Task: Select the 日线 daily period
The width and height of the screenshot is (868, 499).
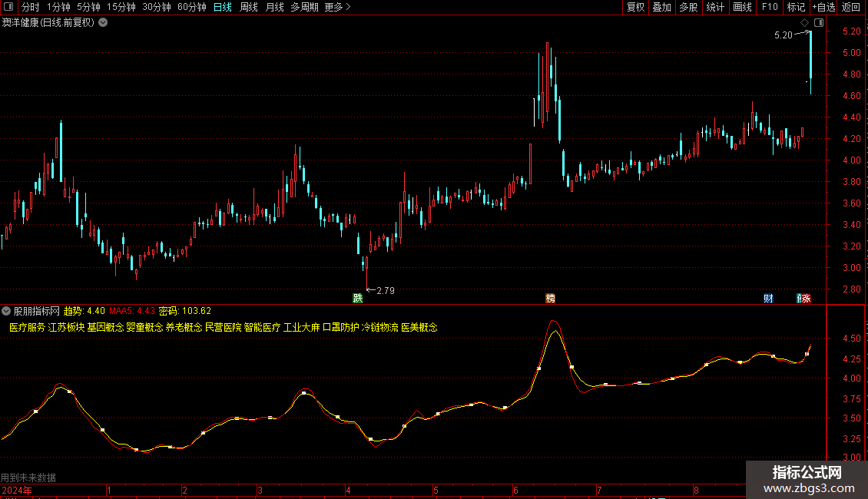Action: [223, 7]
